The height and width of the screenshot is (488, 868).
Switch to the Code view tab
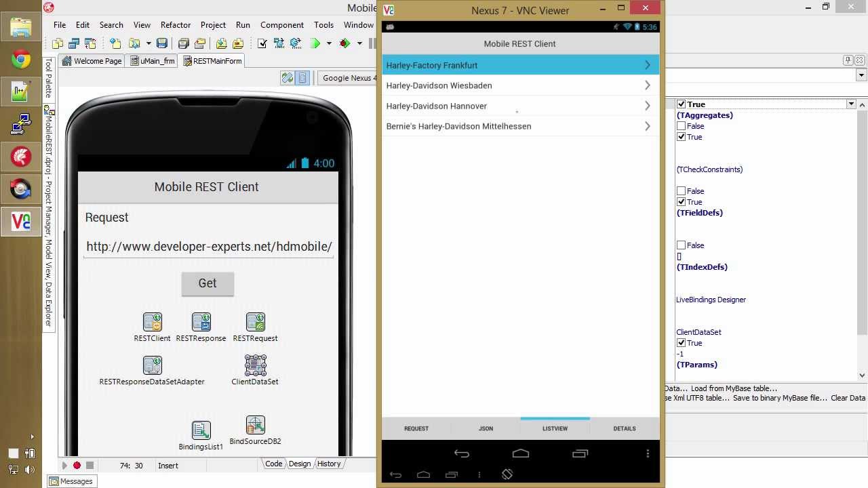click(x=273, y=464)
